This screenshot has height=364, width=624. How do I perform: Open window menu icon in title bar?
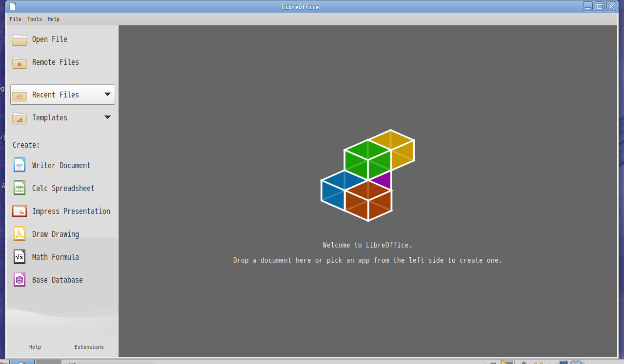coord(13,6)
